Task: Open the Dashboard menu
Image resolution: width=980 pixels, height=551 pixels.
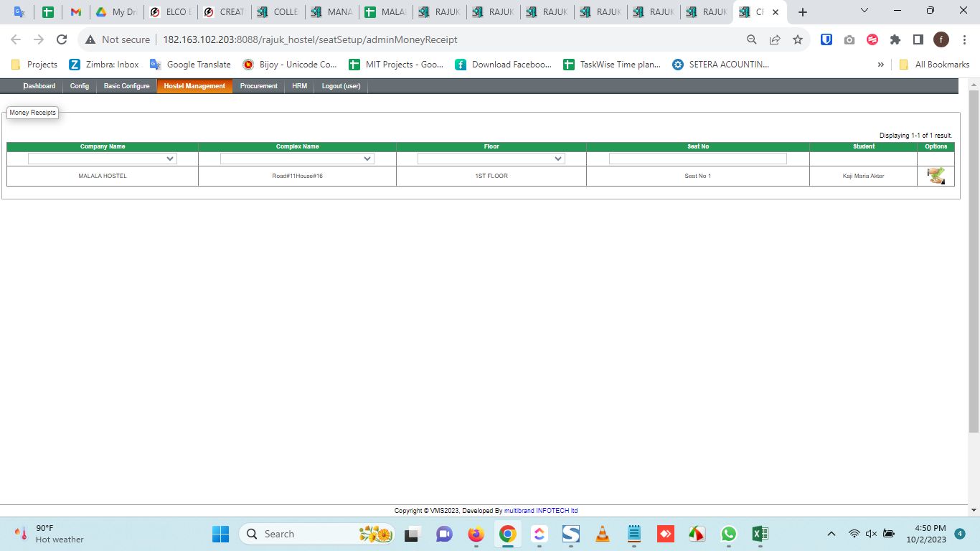Action: 39,86
